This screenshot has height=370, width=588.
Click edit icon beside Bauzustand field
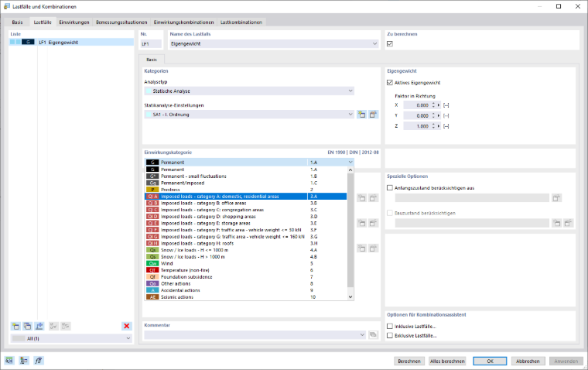(x=569, y=223)
